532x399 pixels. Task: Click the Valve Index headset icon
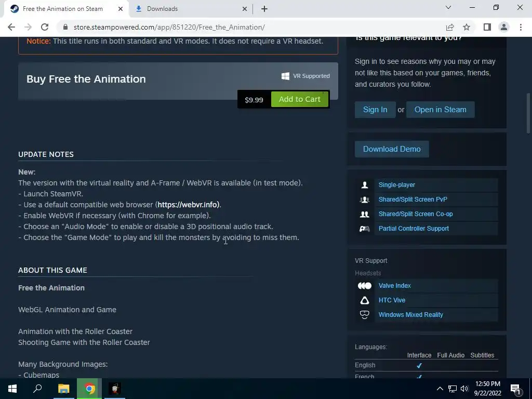pyautogui.click(x=364, y=286)
